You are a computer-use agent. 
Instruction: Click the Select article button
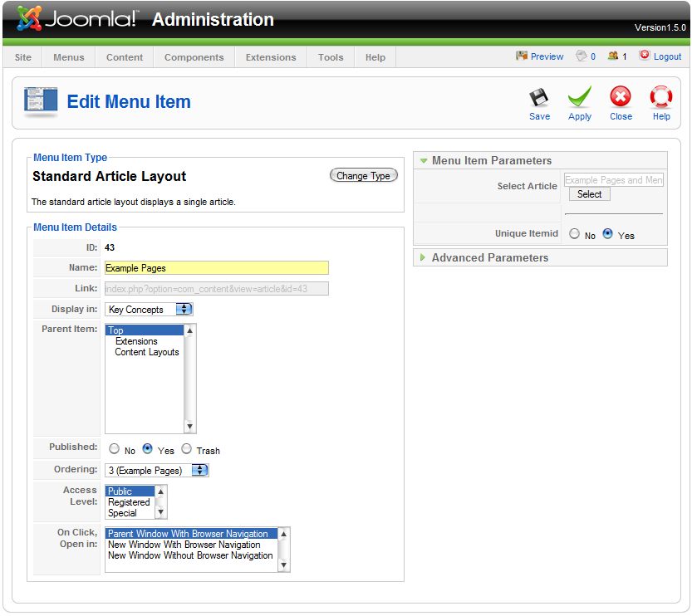tap(589, 194)
